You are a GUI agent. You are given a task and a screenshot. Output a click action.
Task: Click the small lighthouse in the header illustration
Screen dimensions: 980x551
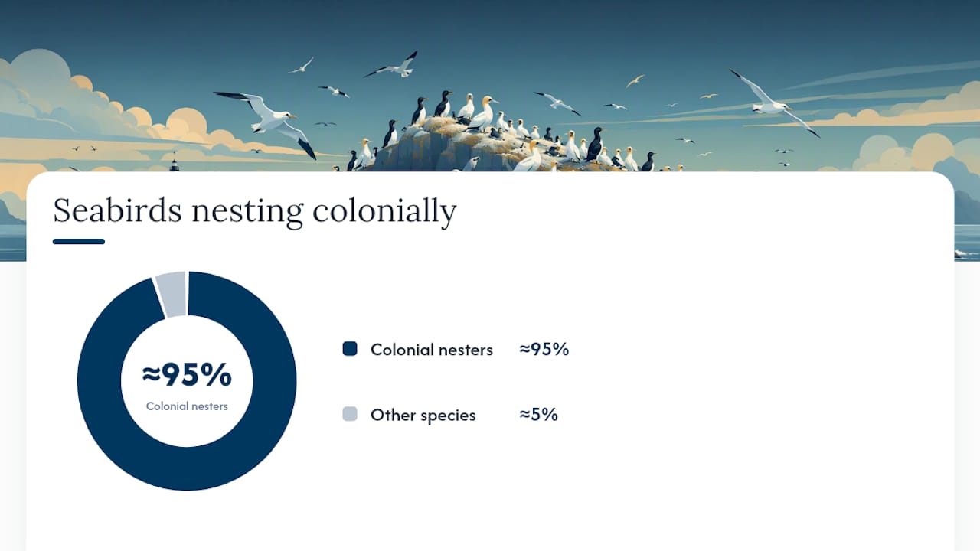tap(175, 161)
